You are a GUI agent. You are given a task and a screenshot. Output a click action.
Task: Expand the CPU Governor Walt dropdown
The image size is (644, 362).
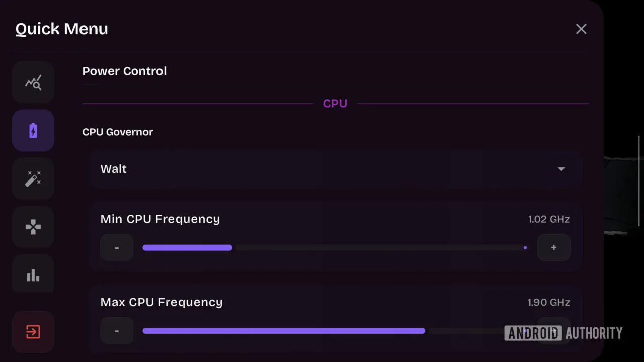336,169
